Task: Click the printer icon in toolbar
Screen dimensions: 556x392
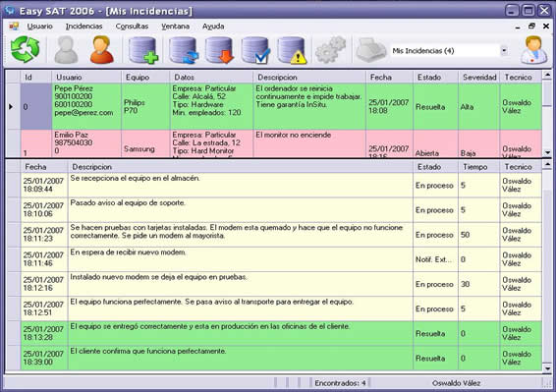Action: coord(370,50)
